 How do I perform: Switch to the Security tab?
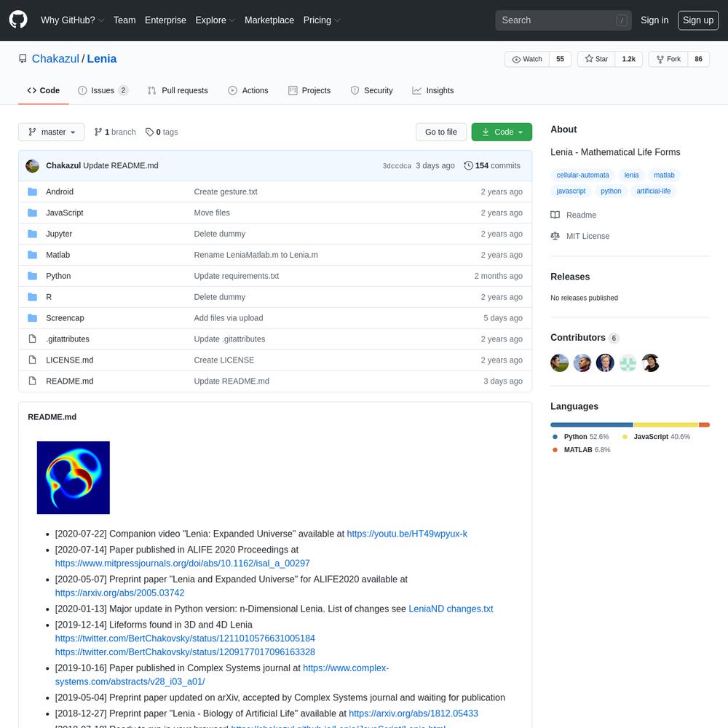click(372, 90)
